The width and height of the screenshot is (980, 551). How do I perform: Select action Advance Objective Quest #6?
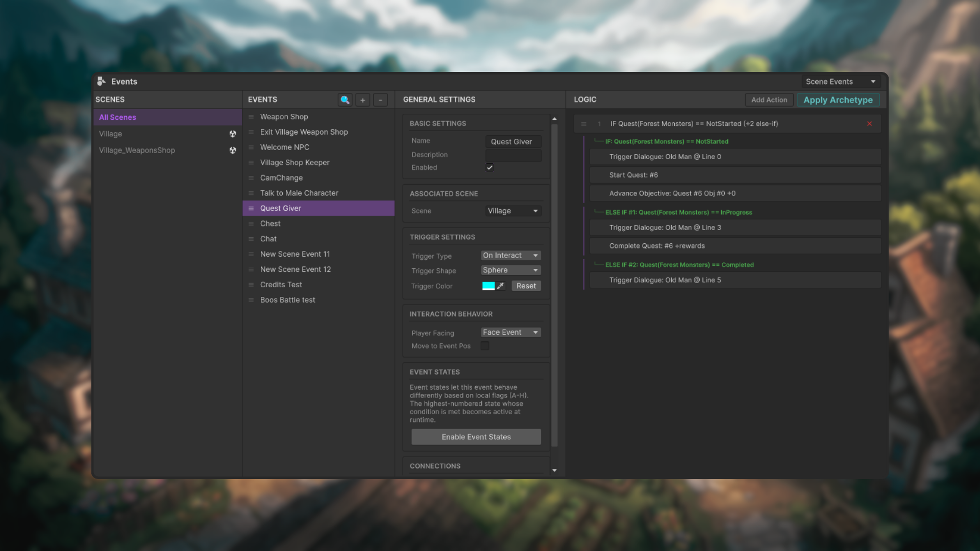pos(735,193)
